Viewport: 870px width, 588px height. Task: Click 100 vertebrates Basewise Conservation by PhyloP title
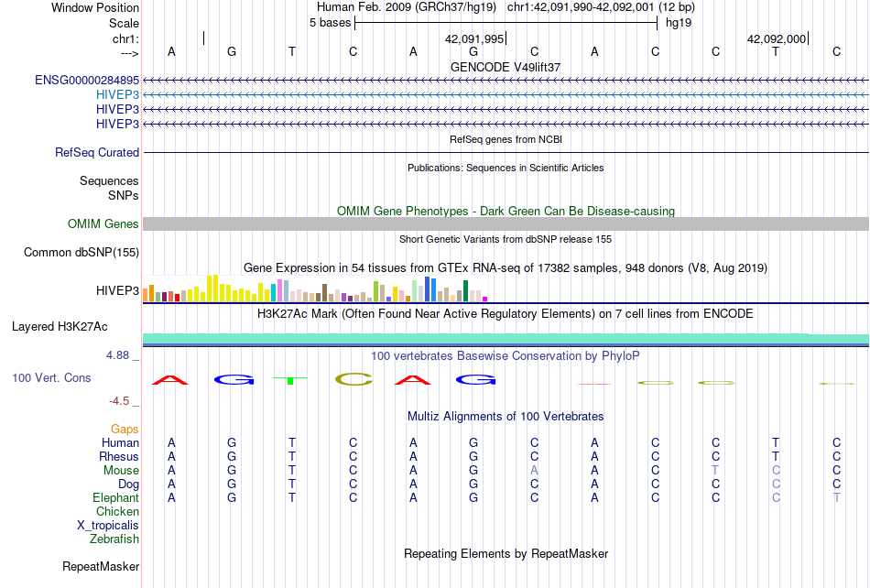tap(506, 356)
